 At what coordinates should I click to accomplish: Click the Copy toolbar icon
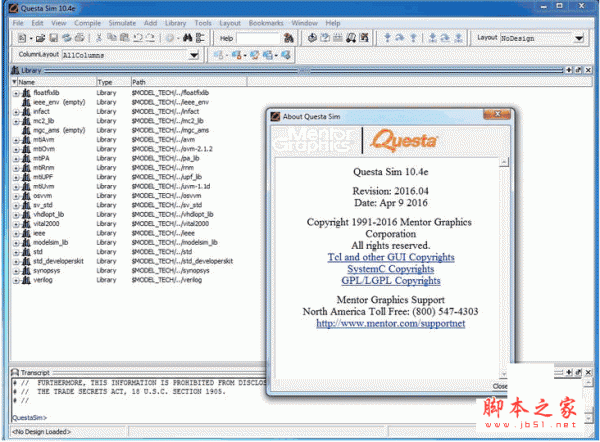[112, 38]
